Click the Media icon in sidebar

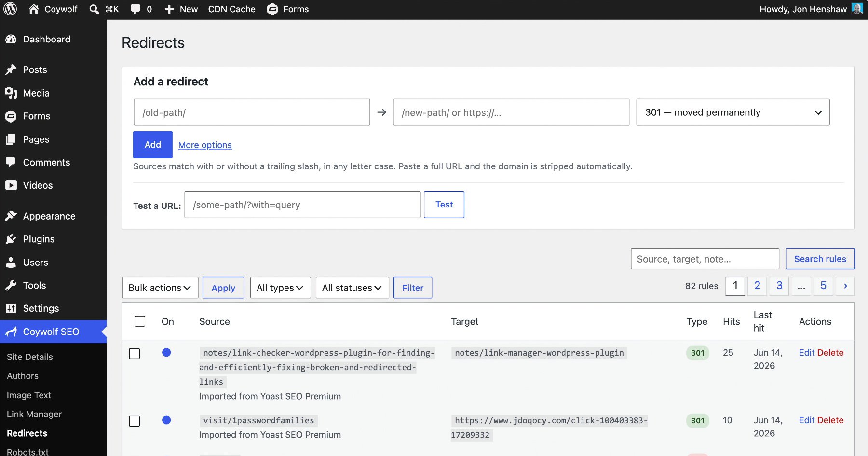[11, 93]
